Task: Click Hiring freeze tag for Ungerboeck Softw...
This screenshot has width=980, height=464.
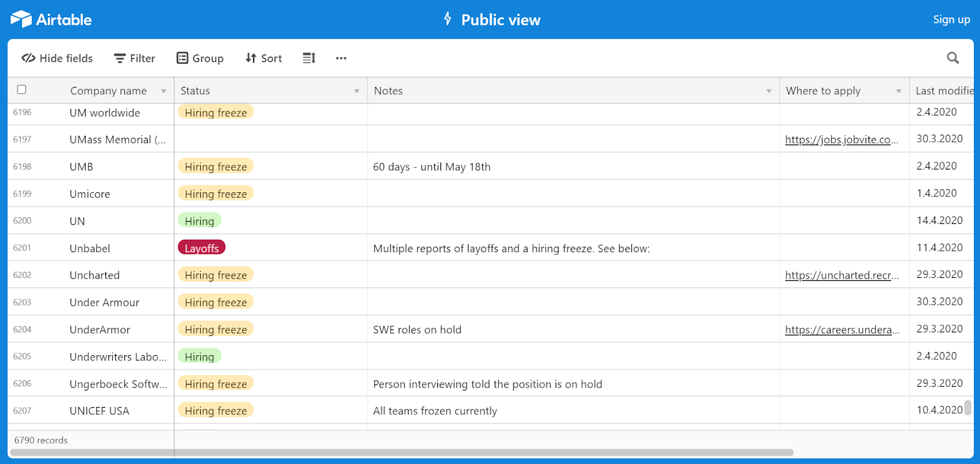Action: coord(216,383)
